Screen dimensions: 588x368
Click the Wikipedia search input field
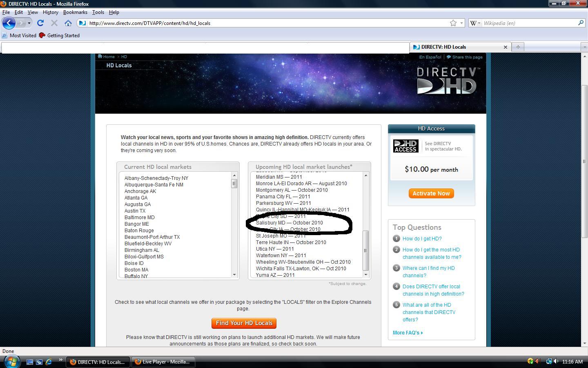pyautogui.click(x=529, y=23)
